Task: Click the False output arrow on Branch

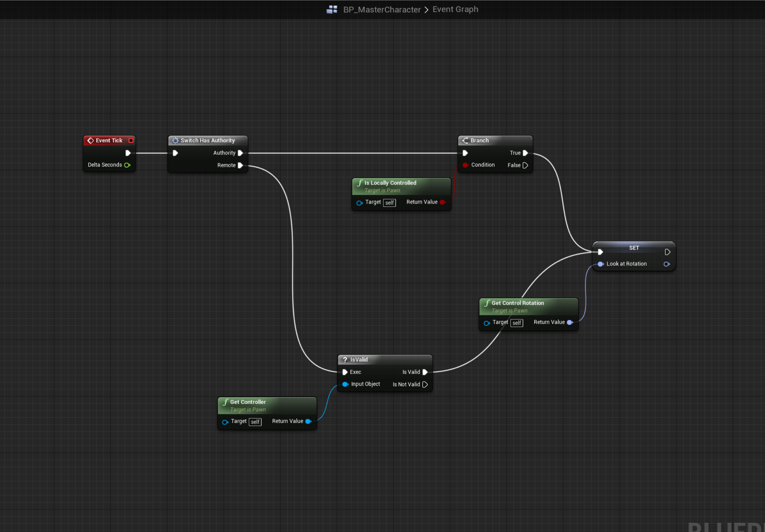Action: click(525, 165)
